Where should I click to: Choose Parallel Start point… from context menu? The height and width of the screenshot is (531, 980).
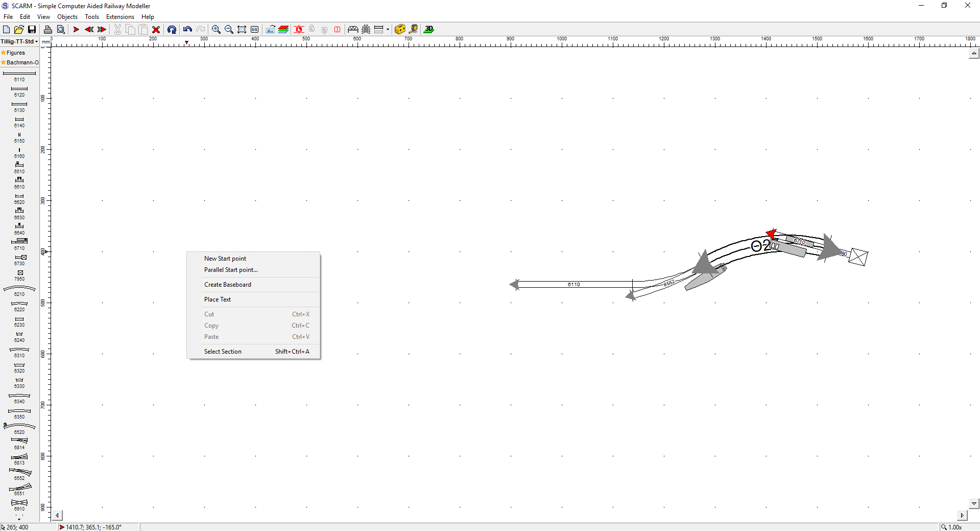[x=254, y=270]
